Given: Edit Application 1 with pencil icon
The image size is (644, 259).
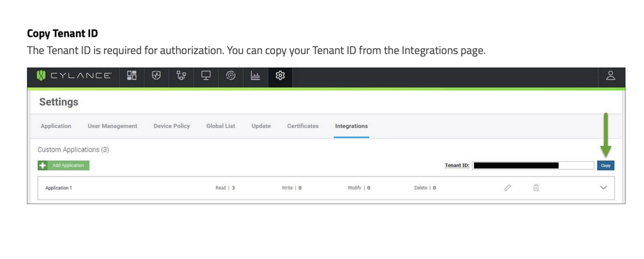Looking at the screenshot, I should pyautogui.click(x=507, y=187).
